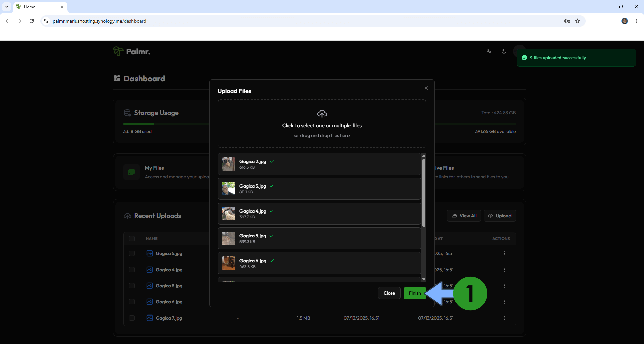Click the ACTIONS column header

[x=501, y=239]
